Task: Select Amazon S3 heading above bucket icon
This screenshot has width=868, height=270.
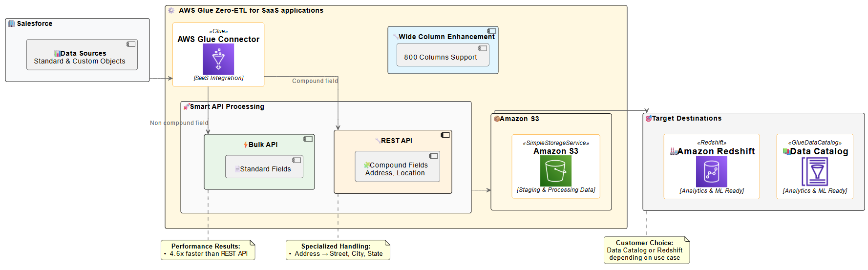Action: point(556,151)
